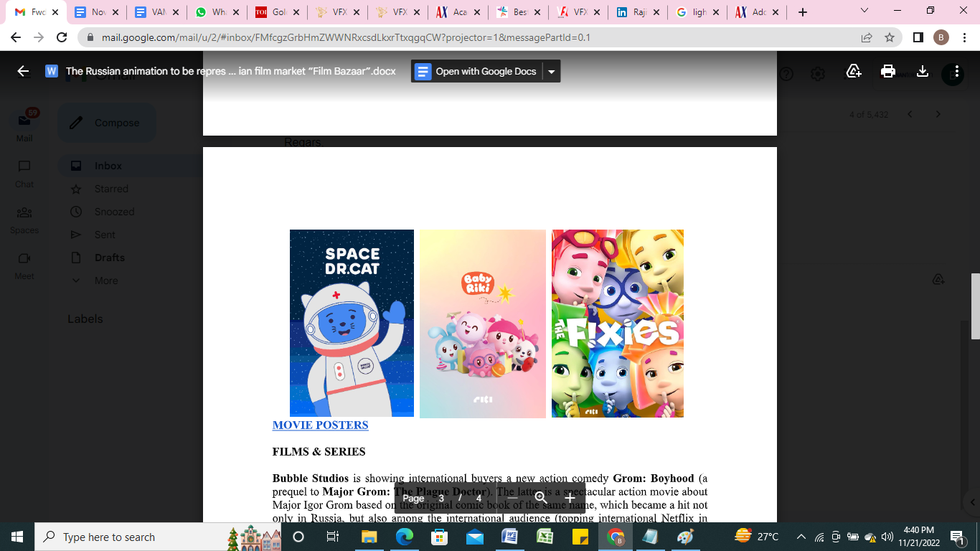Viewport: 980px width, 551px height.
Task: Open the browser tab search chevron
Action: coord(864,11)
